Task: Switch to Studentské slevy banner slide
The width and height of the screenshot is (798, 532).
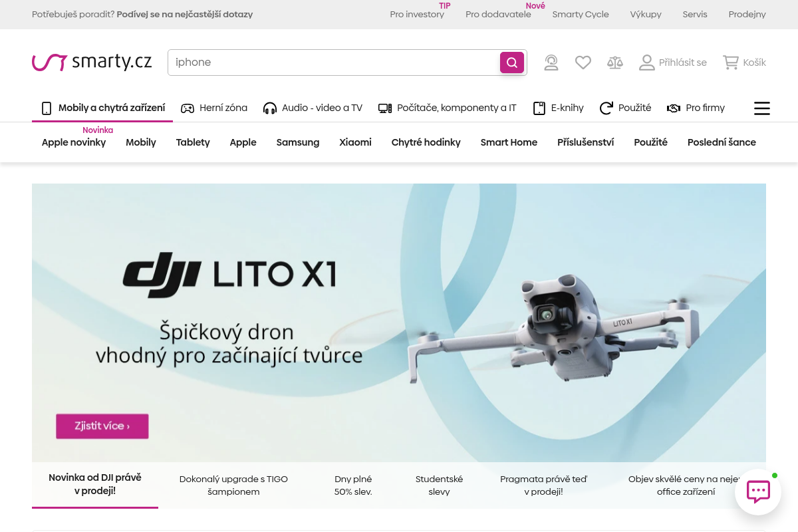Action: click(x=439, y=485)
